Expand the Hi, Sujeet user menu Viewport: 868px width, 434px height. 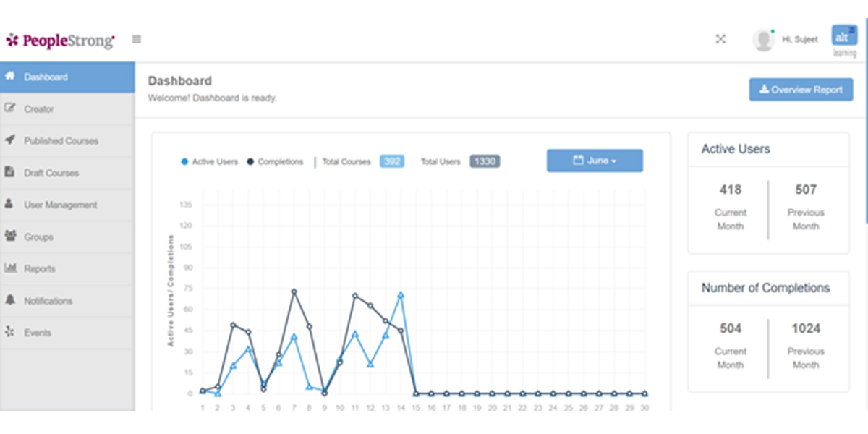click(x=801, y=40)
